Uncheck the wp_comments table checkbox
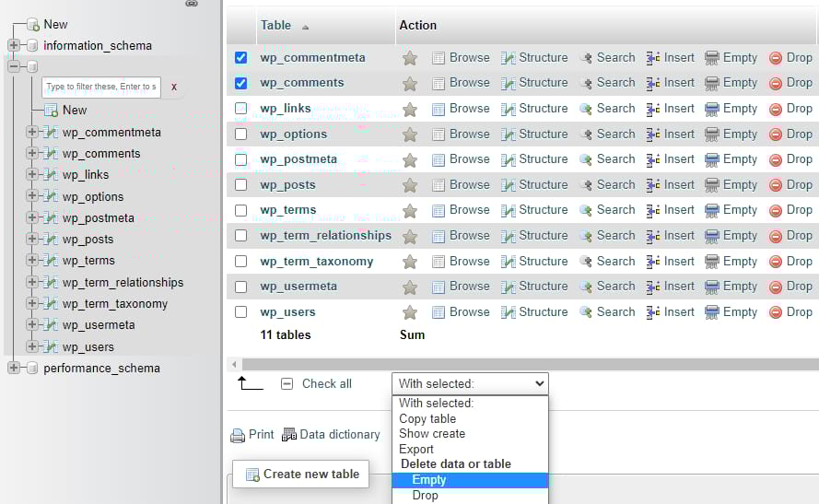The image size is (819, 504). pyautogui.click(x=241, y=83)
